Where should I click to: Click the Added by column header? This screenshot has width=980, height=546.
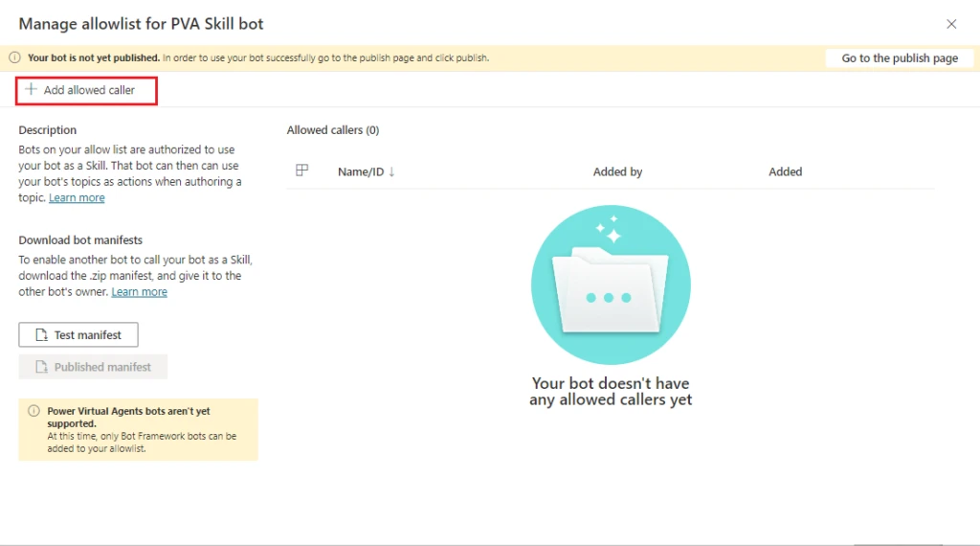coord(617,172)
